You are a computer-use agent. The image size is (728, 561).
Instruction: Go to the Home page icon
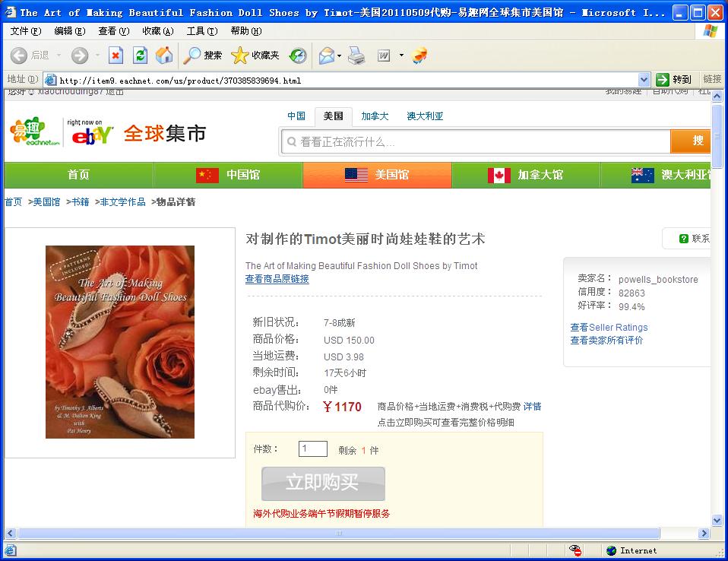pyautogui.click(x=164, y=55)
